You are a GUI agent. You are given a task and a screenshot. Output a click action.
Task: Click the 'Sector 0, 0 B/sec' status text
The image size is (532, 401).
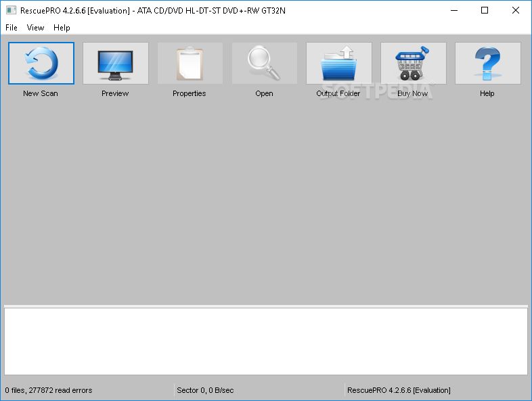click(x=205, y=390)
